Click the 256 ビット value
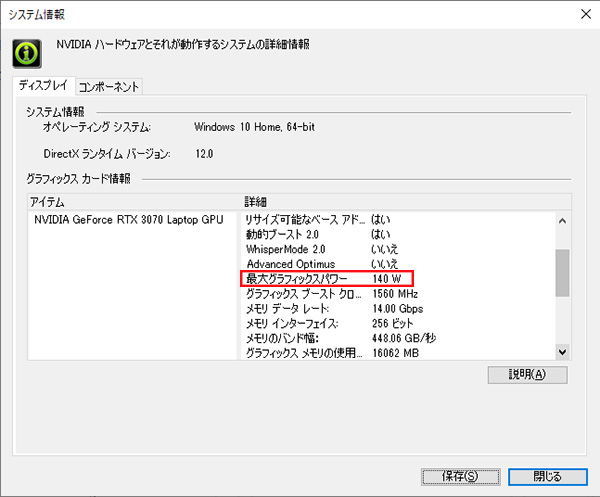The height and width of the screenshot is (497, 600). coord(393,324)
